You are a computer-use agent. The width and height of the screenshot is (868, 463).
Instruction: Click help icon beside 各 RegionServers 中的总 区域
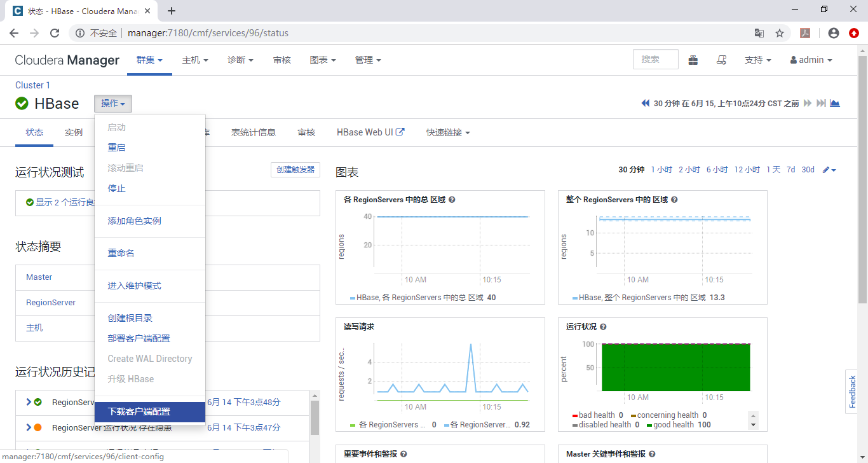[452, 200]
